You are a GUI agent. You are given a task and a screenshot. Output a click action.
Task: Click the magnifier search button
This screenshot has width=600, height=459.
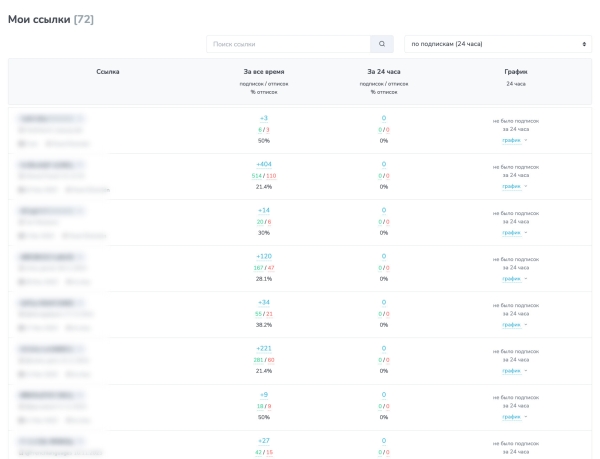point(382,44)
